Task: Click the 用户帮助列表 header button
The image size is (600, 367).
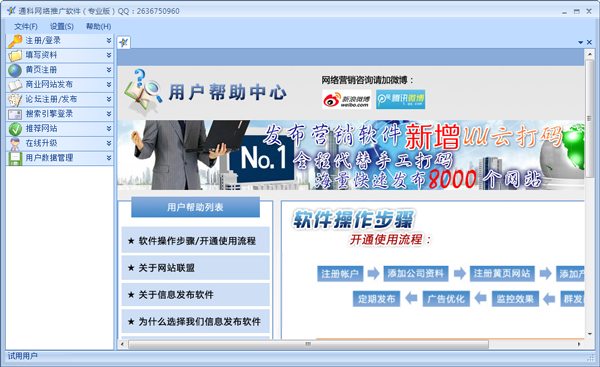Action: coord(195,207)
